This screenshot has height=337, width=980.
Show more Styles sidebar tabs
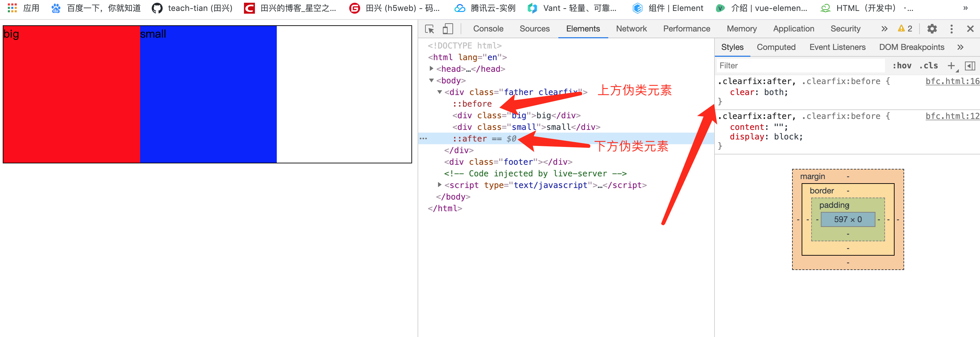tap(960, 47)
